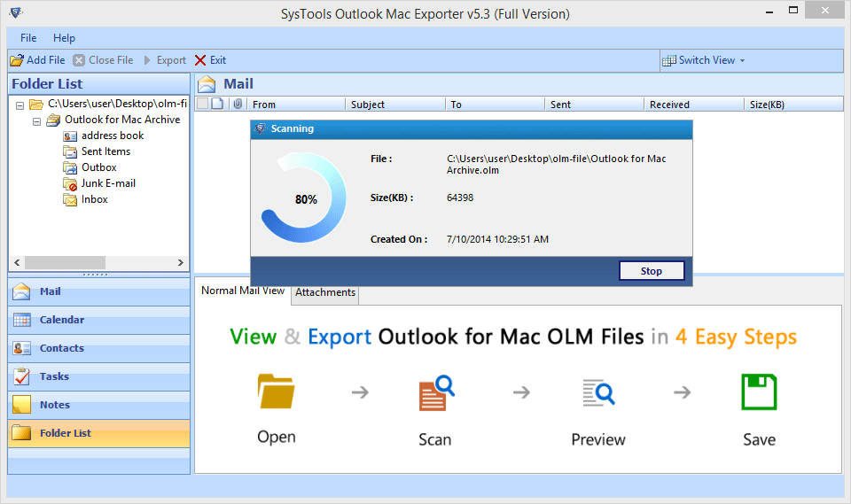Collapse the C:\Users\user\Desktop tree root
The width and height of the screenshot is (851, 504).
click(x=20, y=105)
